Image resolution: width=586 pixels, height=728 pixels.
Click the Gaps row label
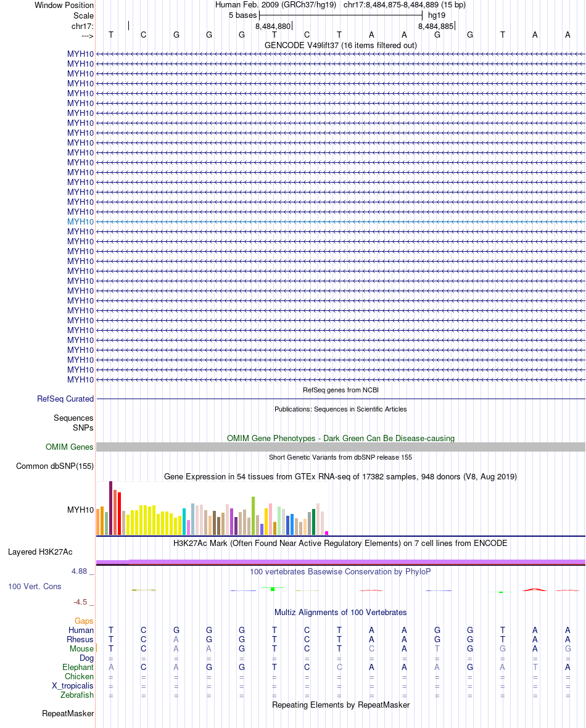[x=84, y=621]
